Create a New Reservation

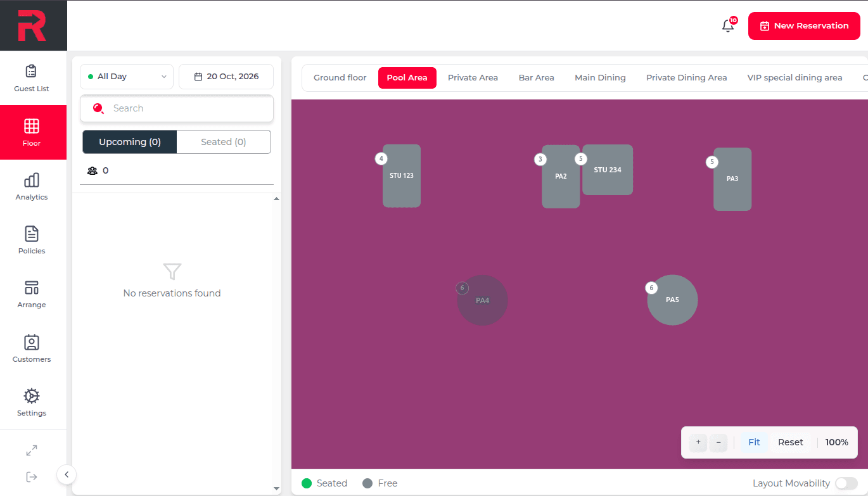[804, 26]
